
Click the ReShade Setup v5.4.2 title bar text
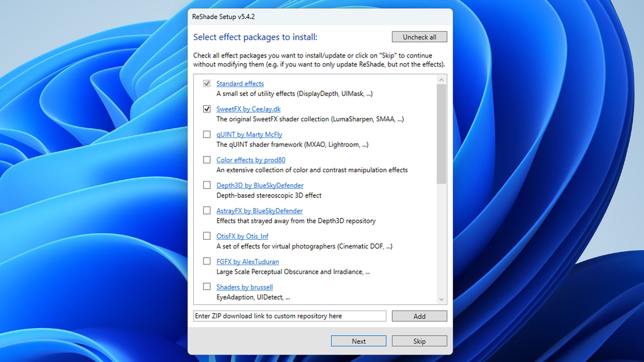[223, 17]
